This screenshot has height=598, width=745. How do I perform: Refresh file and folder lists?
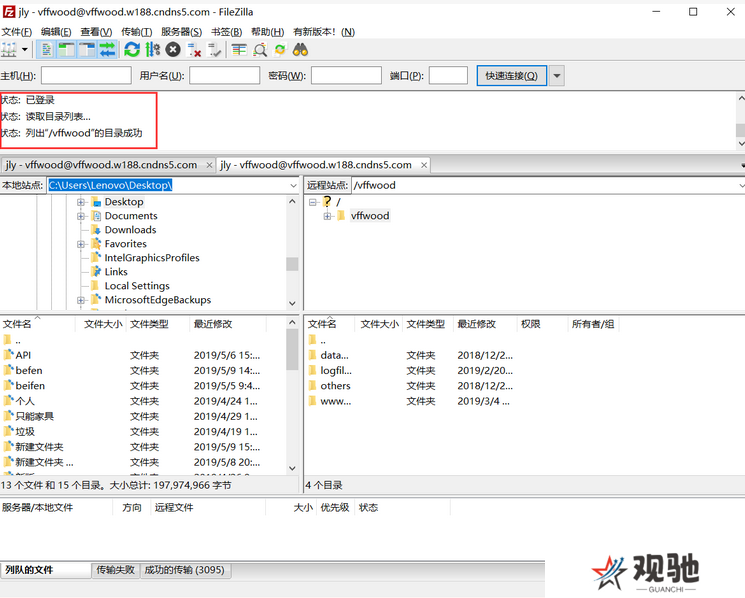click(132, 49)
